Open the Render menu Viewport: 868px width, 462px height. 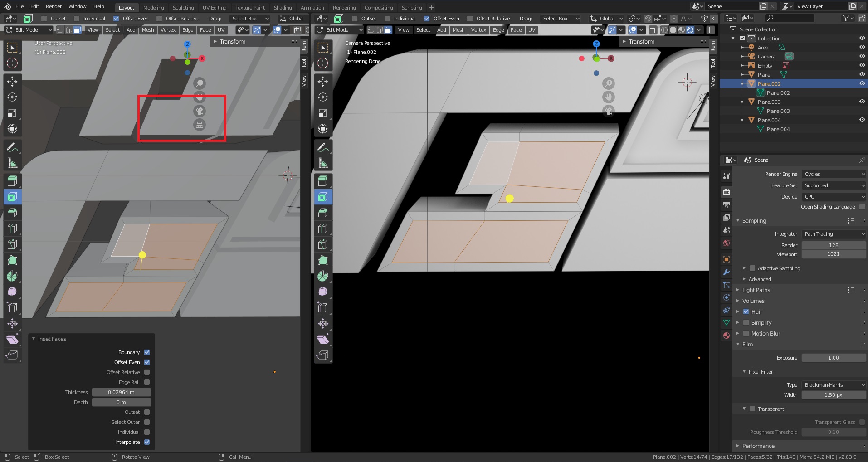click(54, 6)
